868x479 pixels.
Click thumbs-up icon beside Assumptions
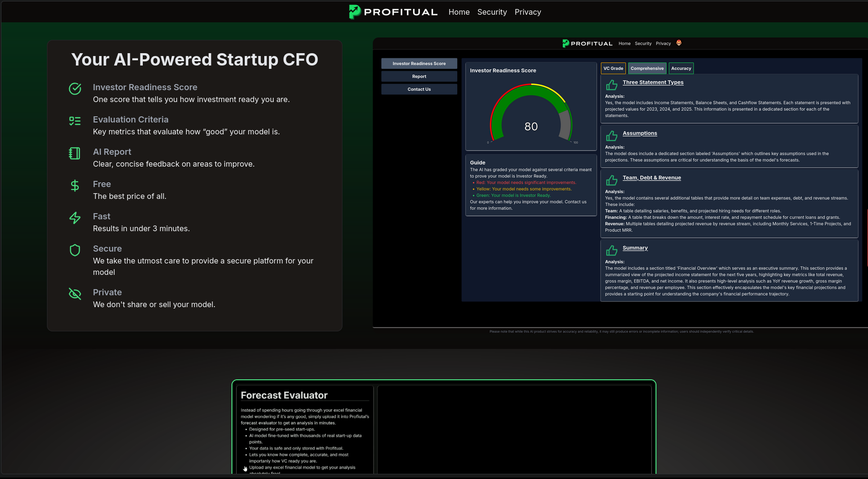(612, 136)
